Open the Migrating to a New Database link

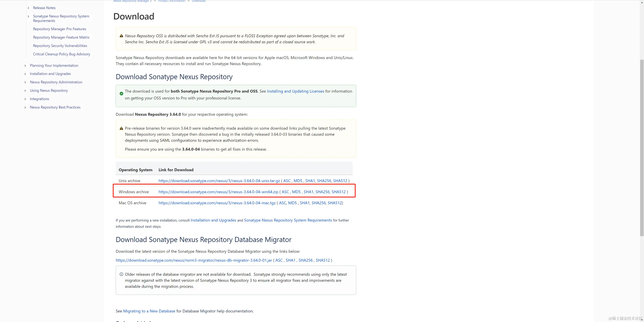click(x=149, y=311)
